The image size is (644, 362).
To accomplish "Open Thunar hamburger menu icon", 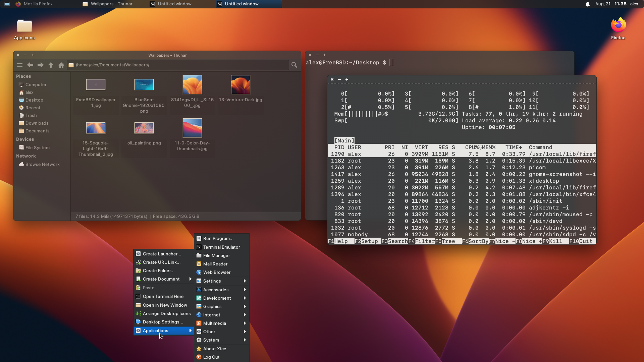I will 20,65.
